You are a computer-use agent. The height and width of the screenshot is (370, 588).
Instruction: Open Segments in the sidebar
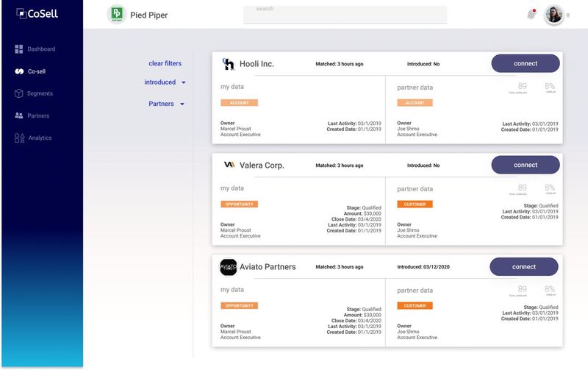pyautogui.click(x=40, y=93)
